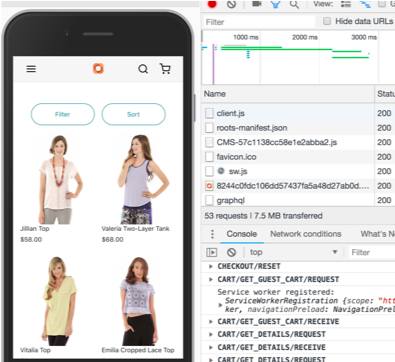
Task: Open the top context dropdown in the console
Action: click(x=294, y=252)
